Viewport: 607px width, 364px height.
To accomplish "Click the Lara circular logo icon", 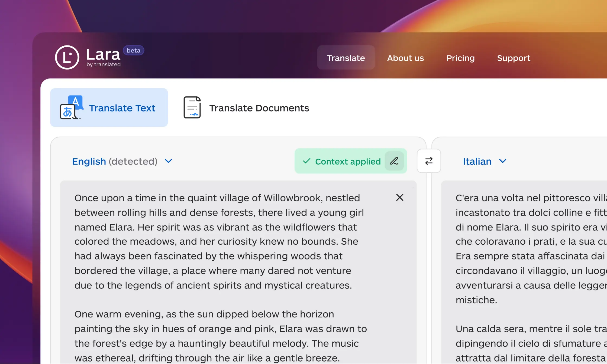I will [67, 57].
